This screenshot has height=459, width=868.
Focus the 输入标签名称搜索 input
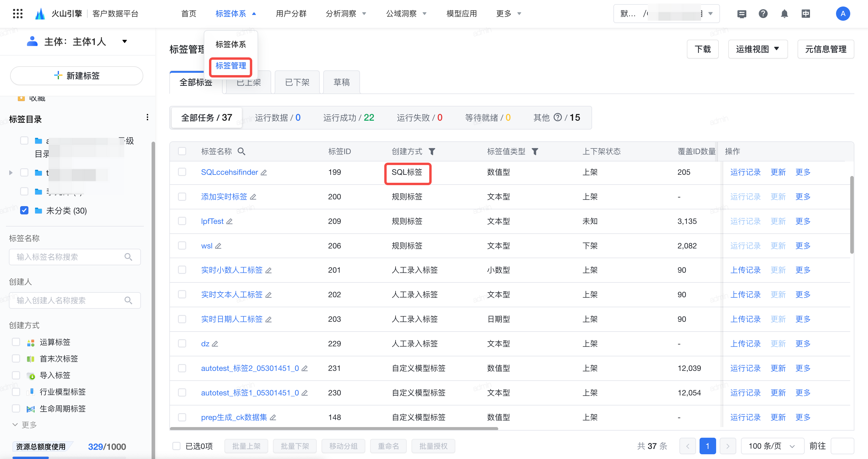coord(75,257)
